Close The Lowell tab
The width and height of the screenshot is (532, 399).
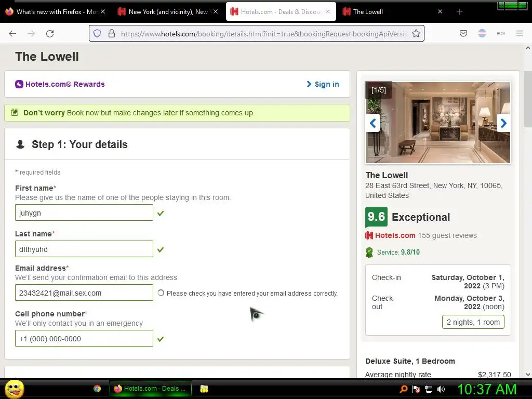pyautogui.click(x=440, y=11)
